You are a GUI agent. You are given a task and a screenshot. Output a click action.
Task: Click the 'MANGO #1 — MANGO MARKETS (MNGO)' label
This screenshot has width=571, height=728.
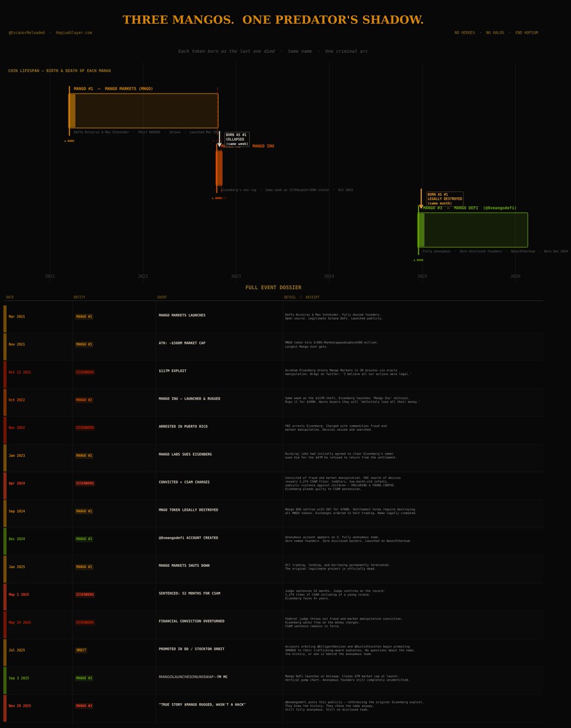113,89
